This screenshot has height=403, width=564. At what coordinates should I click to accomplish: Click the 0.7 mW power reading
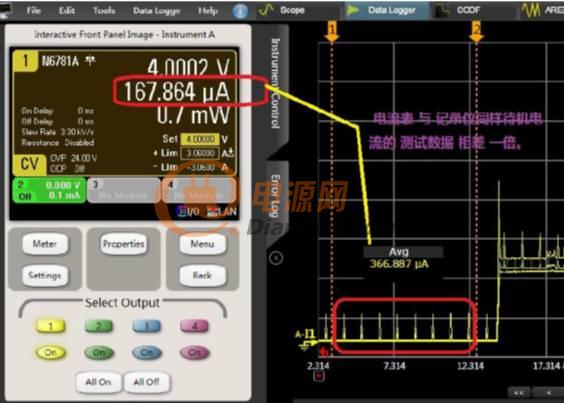[x=193, y=116]
